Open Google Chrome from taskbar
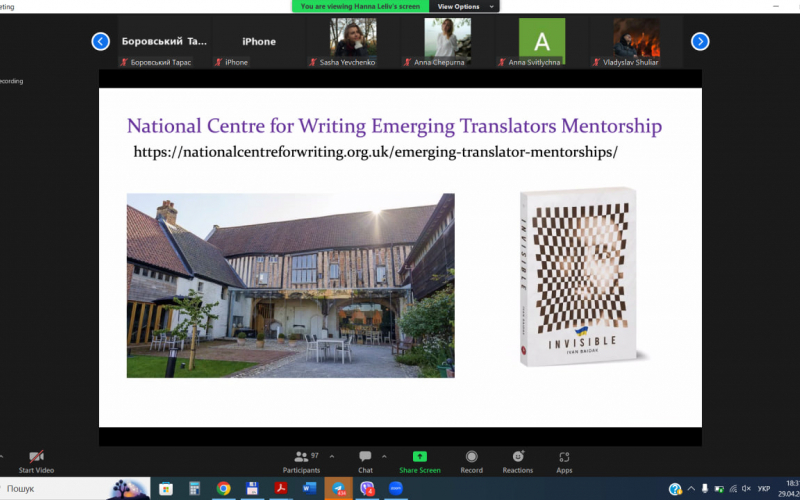Screen dimensions: 800x500 pyautogui.click(x=223, y=489)
